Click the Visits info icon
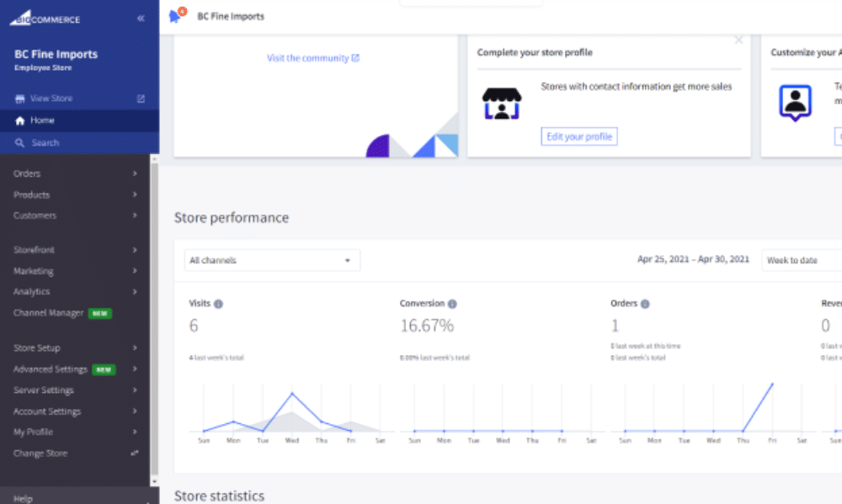Screen dimensions: 842x504 tap(218, 304)
